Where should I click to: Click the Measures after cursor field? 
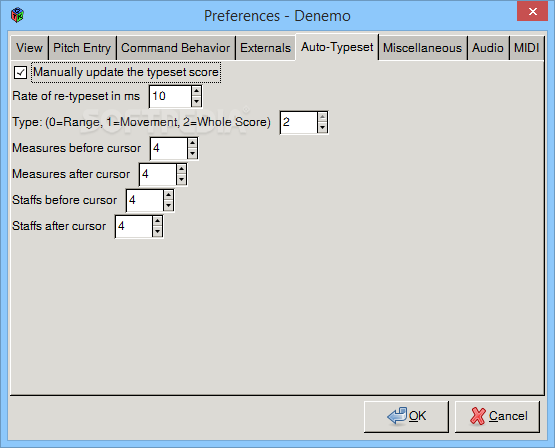(x=158, y=174)
